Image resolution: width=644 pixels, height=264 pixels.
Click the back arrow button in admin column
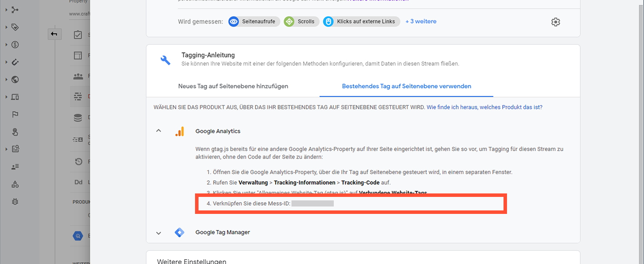click(55, 34)
